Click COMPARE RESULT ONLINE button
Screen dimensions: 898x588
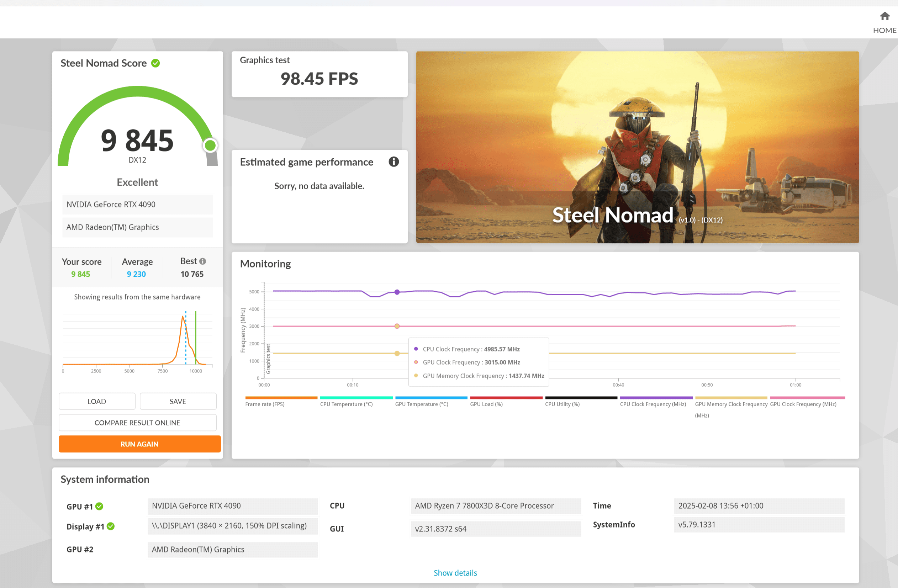click(x=137, y=423)
